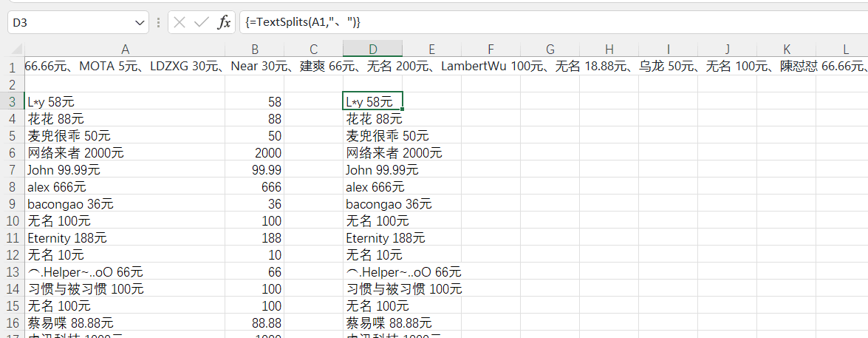
Task: Click the selected cell D3 'L*y 58元'
Action: (x=372, y=101)
